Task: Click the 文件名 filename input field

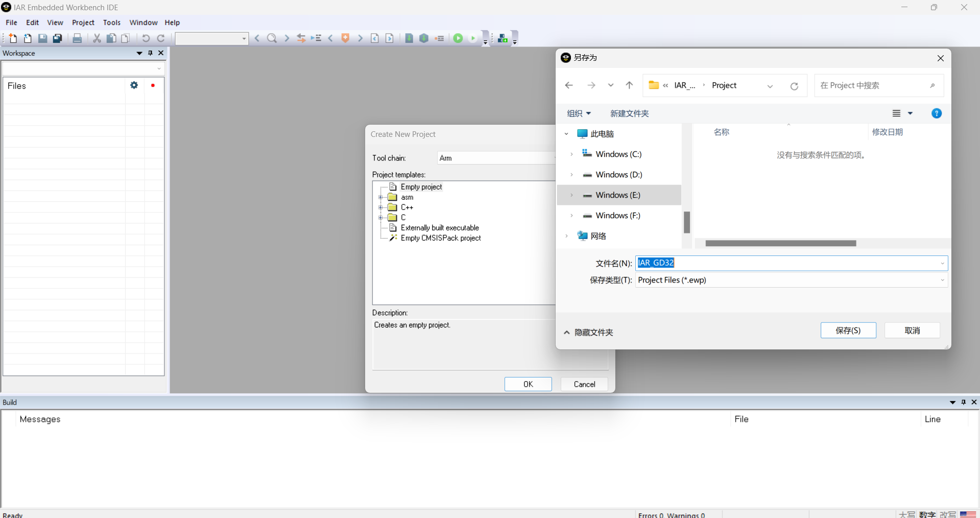Action: click(791, 263)
